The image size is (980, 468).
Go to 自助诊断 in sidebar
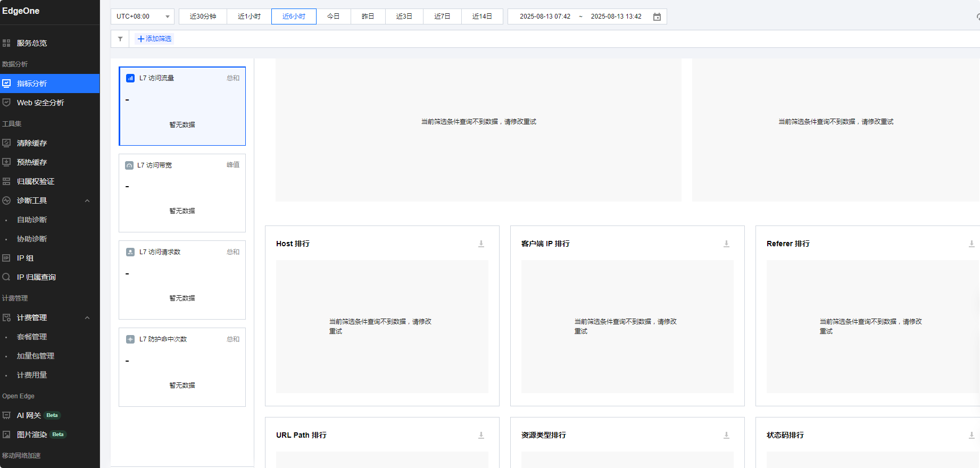[32, 220]
